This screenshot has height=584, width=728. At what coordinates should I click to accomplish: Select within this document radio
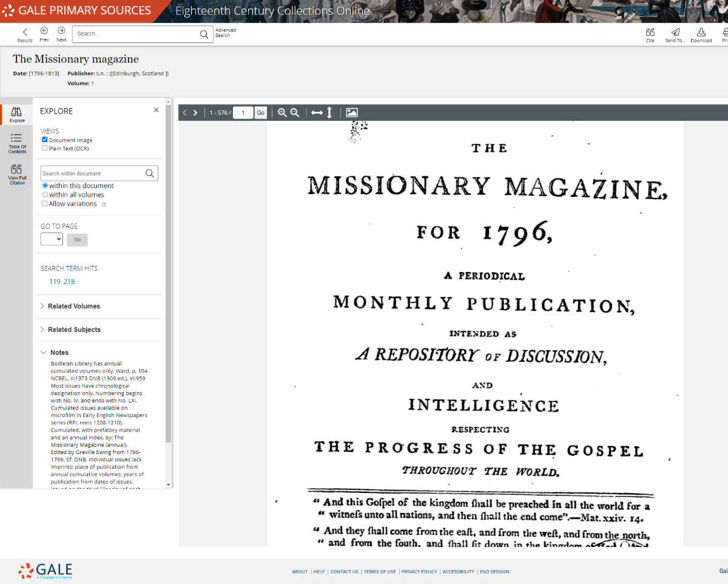[x=45, y=186]
